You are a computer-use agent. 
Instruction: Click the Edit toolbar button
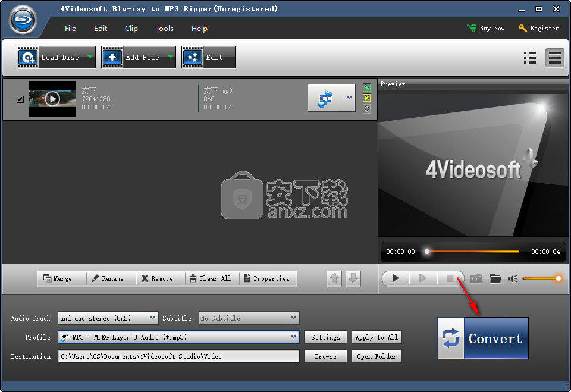coord(208,57)
